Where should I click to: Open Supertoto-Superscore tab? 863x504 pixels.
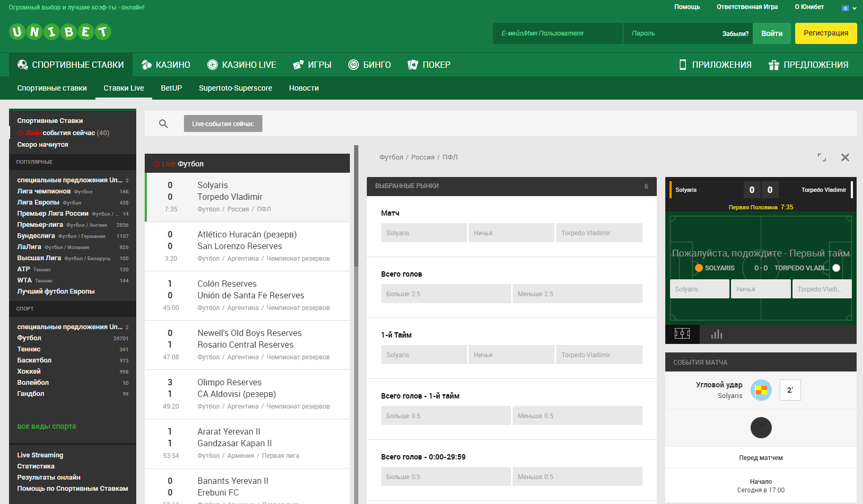click(x=235, y=88)
